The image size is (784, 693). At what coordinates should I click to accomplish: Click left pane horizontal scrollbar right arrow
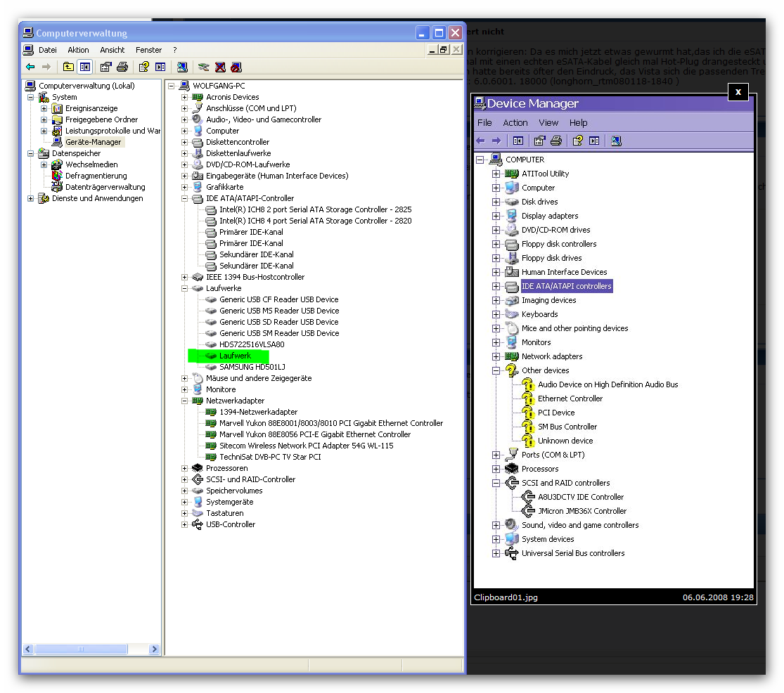(154, 649)
